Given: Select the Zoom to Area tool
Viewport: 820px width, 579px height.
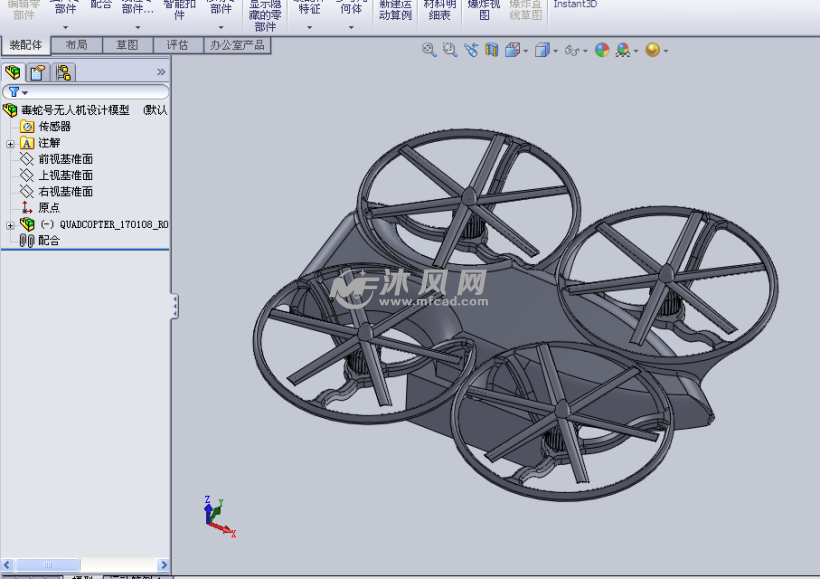Looking at the screenshot, I should (449, 48).
